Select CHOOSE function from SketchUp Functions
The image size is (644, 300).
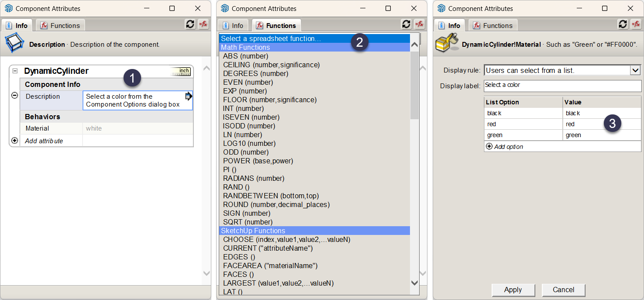coord(286,239)
